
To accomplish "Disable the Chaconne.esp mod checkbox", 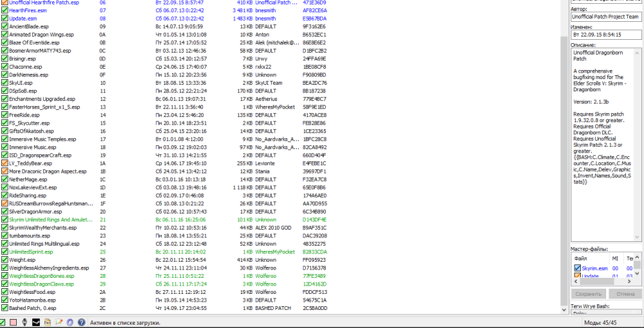I will click(x=5, y=67).
